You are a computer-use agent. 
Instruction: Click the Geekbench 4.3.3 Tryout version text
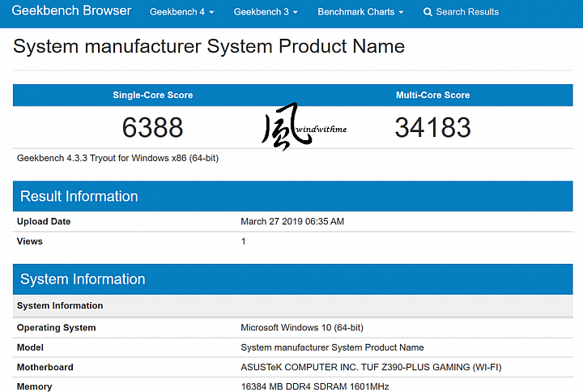(117, 158)
